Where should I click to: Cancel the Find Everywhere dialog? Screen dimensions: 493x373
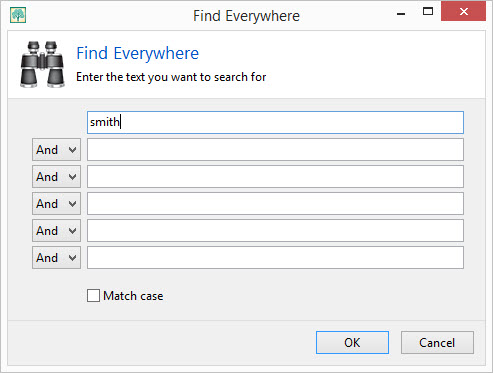437,342
